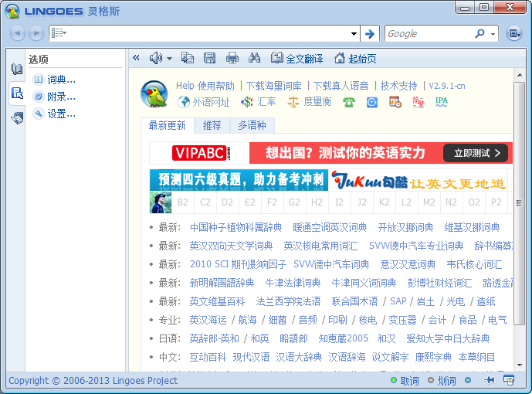Focus the Google search field

click(429, 33)
